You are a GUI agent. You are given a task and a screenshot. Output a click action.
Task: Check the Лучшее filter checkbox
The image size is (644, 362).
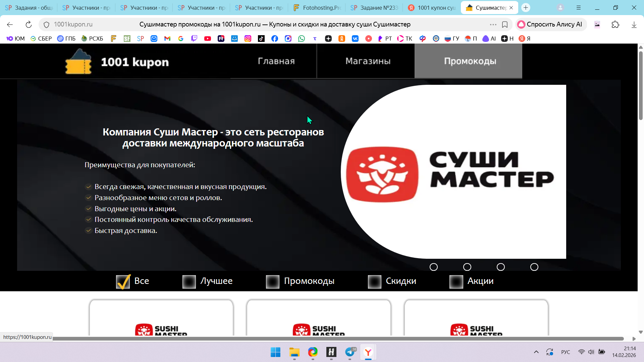189,282
